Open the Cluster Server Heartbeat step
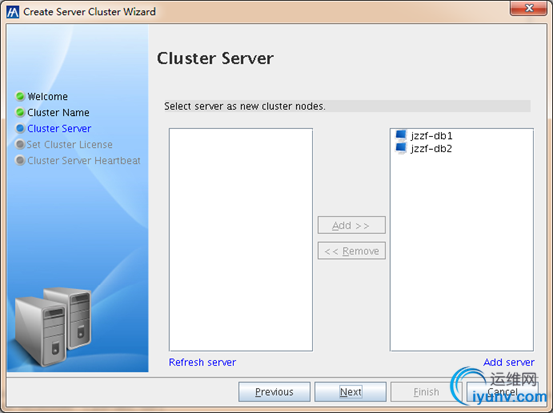The image size is (553, 413). coord(84,160)
